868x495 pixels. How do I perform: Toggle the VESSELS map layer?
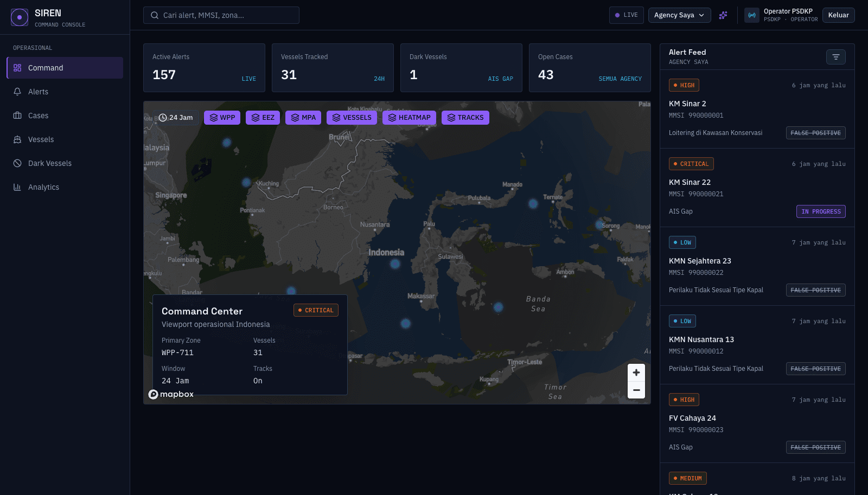click(x=352, y=118)
